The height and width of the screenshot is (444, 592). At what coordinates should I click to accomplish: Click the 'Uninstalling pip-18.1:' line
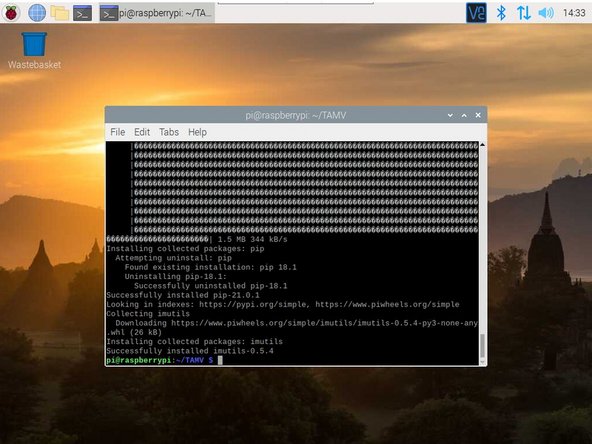point(176,276)
